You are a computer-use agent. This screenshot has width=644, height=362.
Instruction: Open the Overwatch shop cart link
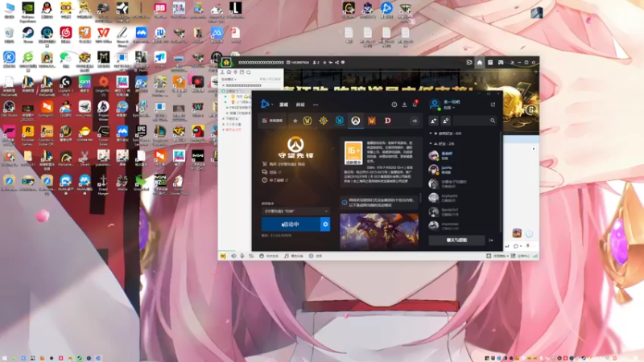(283, 164)
